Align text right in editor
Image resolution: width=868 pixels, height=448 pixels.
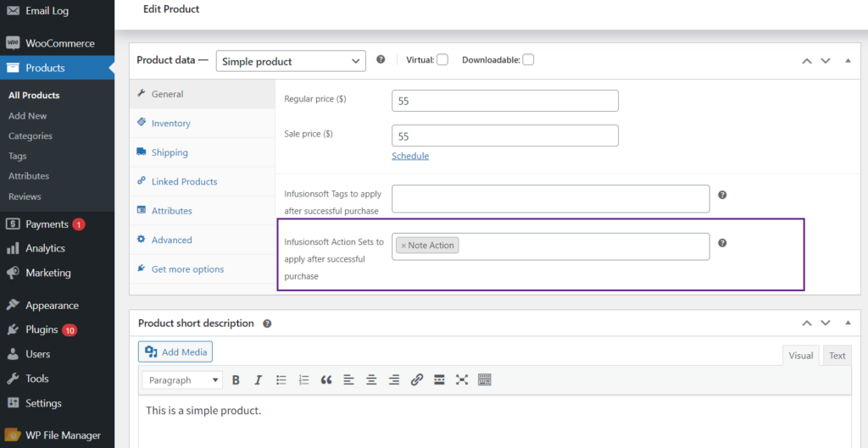tap(394, 380)
